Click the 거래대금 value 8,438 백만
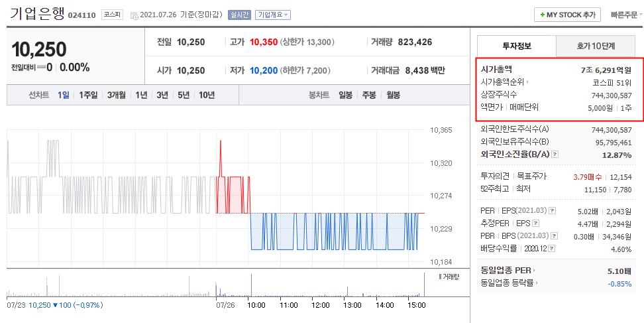 coord(425,71)
